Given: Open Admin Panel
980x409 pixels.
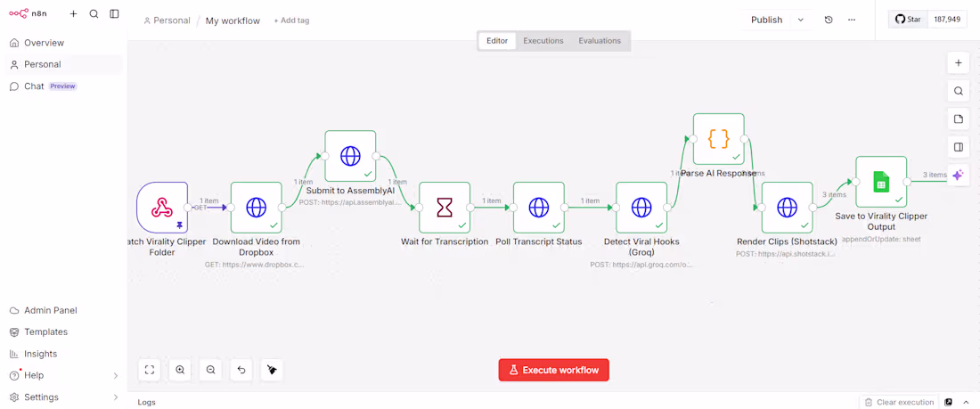Looking at the screenshot, I should click(63, 310).
